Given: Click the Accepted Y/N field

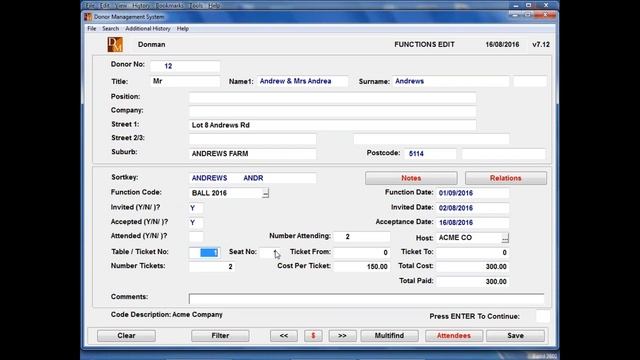Looking at the screenshot, I should pos(196,223).
